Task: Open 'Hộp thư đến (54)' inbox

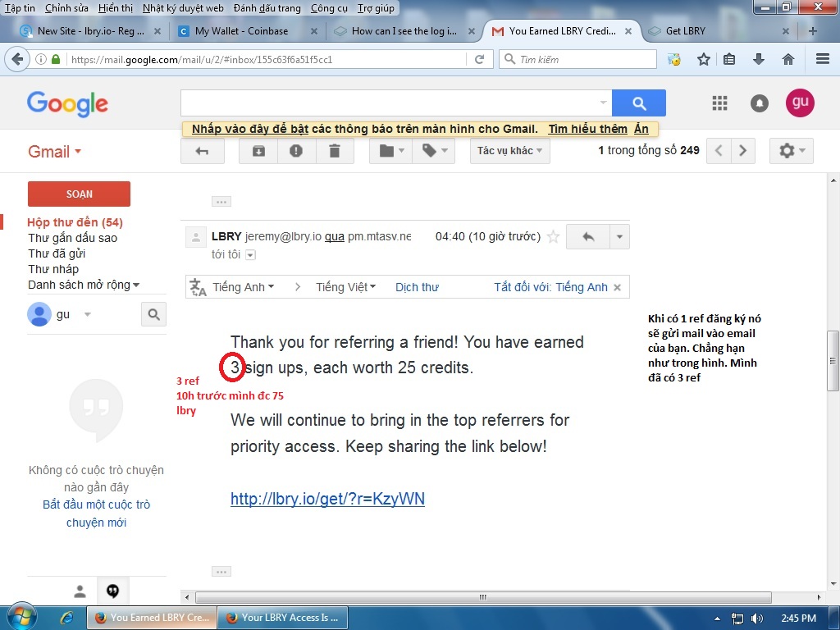Action: click(x=75, y=222)
